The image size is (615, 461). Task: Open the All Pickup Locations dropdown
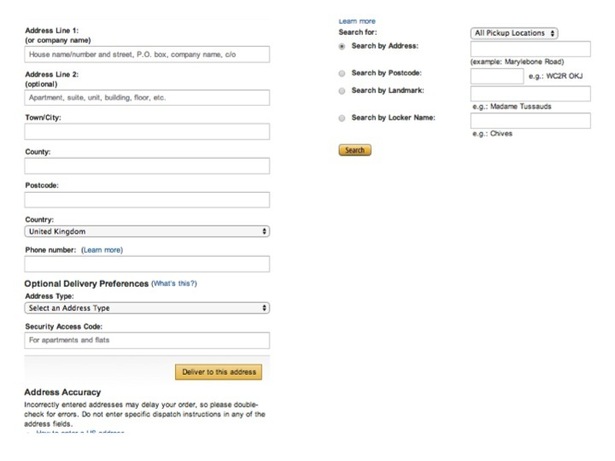click(x=514, y=33)
